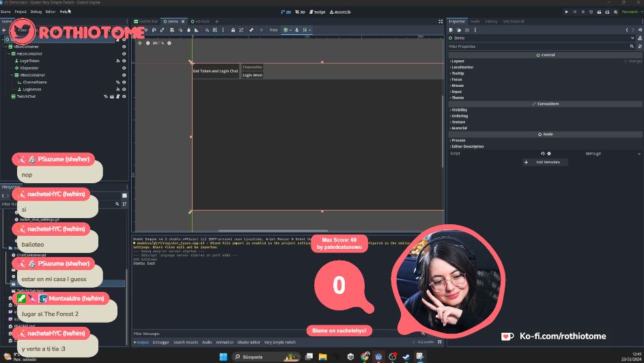Expand Visibility section in Inspector
Image resolution: width=644 pixels, height=363 pixels.
click(459, 110)
